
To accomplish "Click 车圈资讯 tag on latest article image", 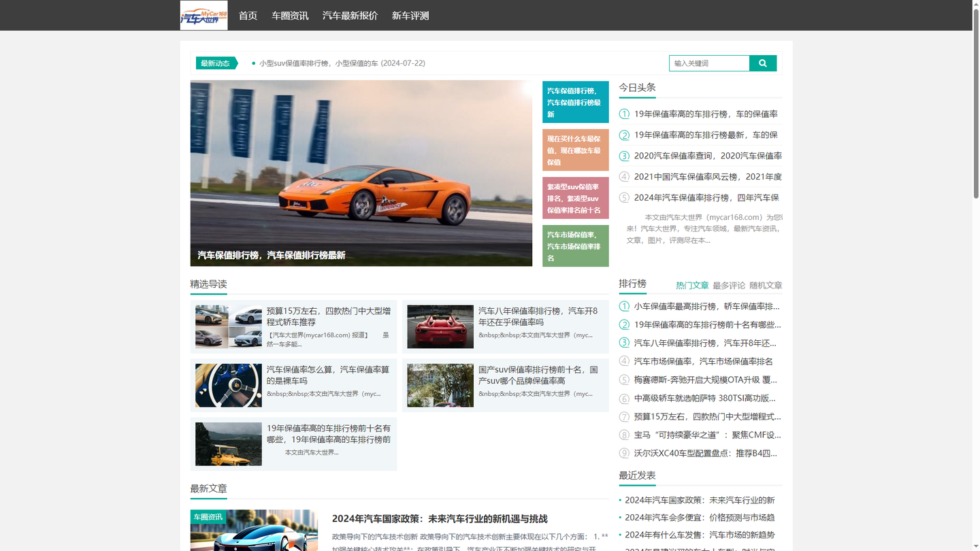I will coord(208,517).
